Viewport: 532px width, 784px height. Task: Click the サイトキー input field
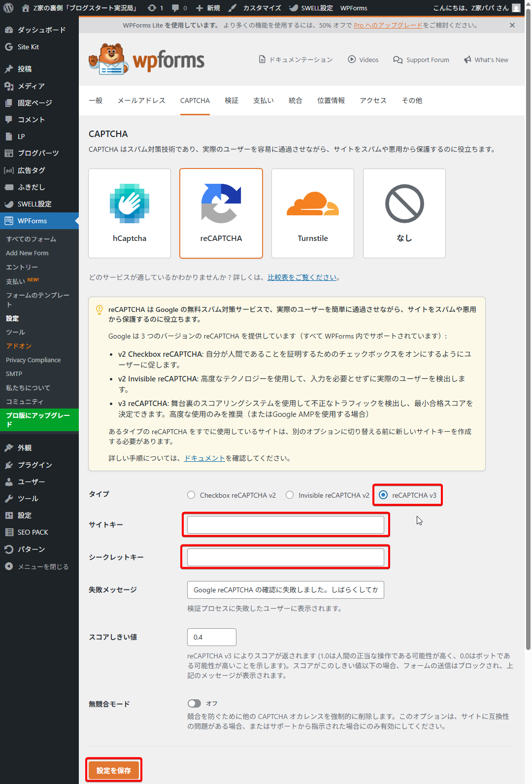pos(286,525)
